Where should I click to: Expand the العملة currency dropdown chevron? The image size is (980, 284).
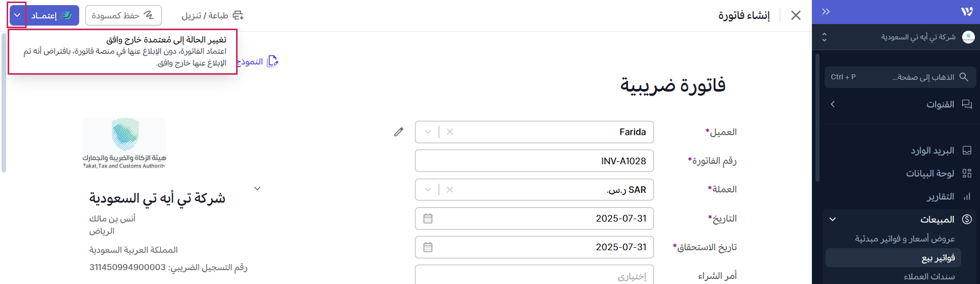pyautogui.click(x=428, y=189)
